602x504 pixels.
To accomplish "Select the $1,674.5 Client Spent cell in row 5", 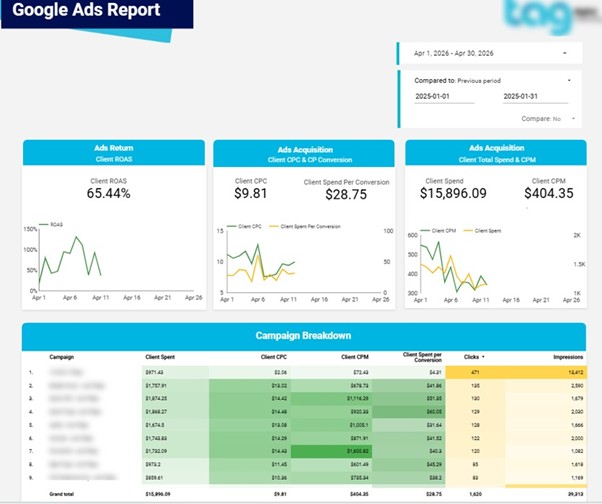I will (x=175, y=425).
